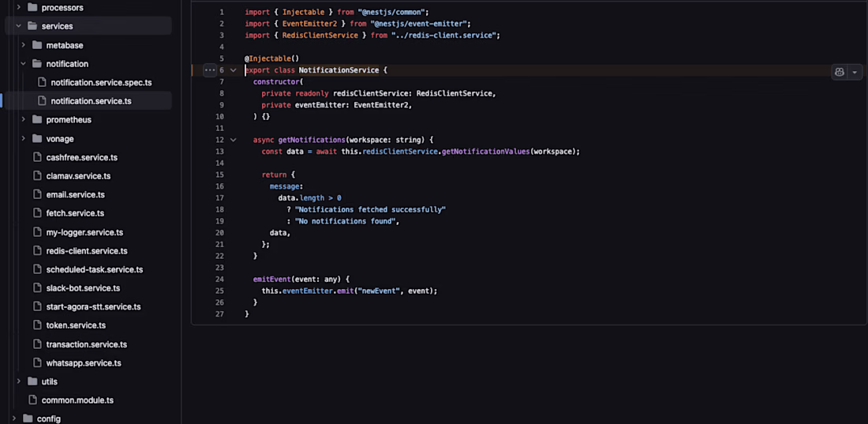Open clamav.service.ts file
Screen dimensions: 868x424
click(79, 176)
